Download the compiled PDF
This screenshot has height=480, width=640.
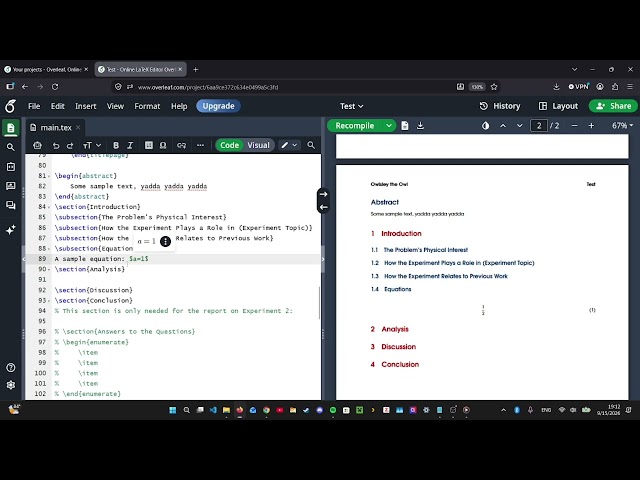click(420, 126)
